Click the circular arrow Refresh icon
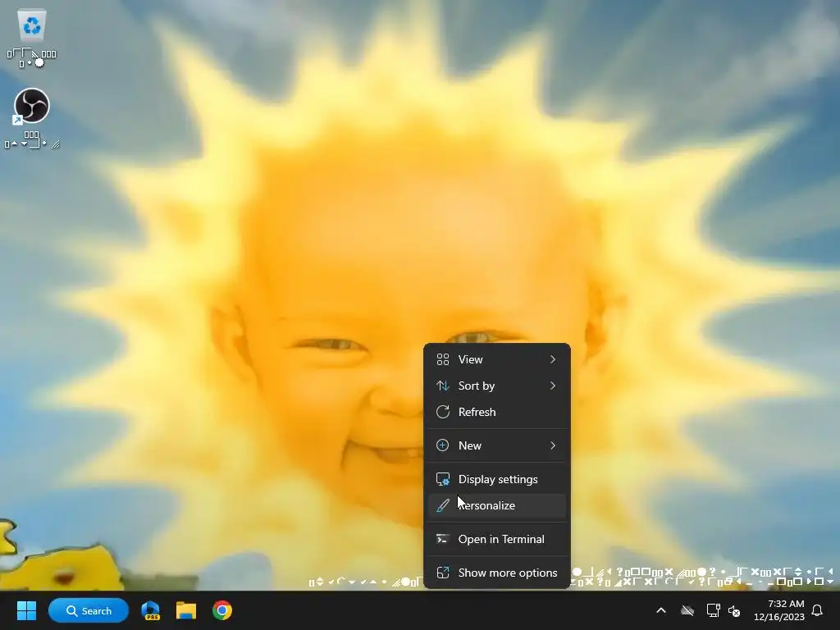This screenshot has width=840, height=630. coord(442,412)
